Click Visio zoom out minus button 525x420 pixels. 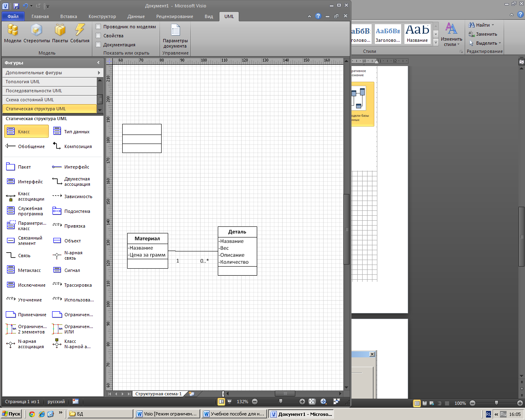point(255,402)
